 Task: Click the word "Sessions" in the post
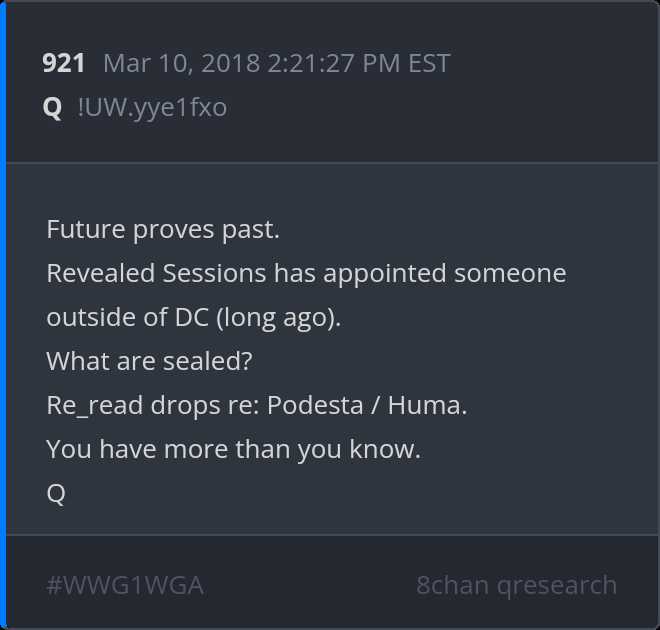tap(214, 273)
